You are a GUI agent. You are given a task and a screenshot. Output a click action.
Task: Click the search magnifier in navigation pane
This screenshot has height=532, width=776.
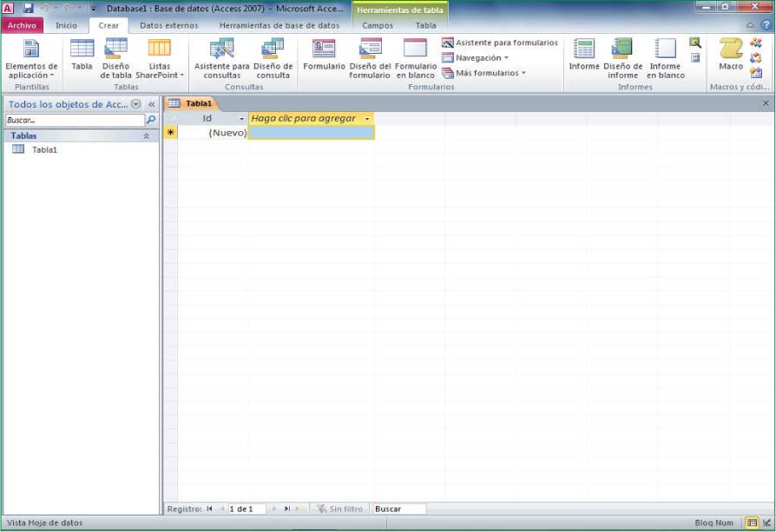tap(151, 120)
